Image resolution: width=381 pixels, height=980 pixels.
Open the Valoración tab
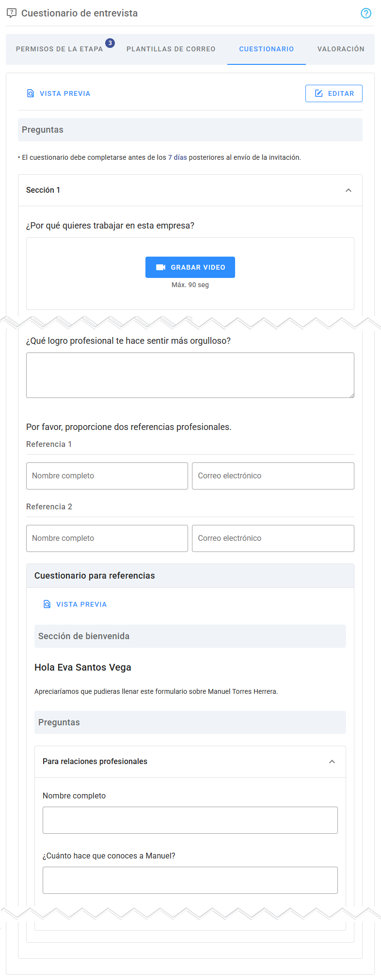(341, 49)
